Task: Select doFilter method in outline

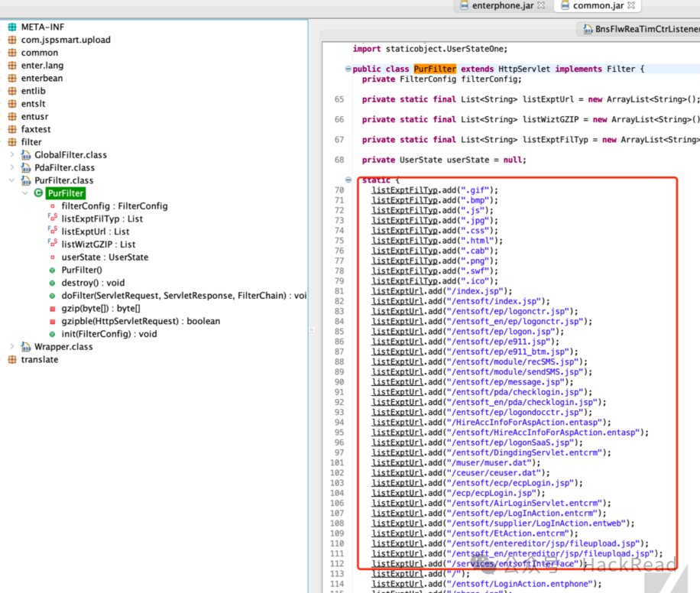Action: (x=184, y=296)
